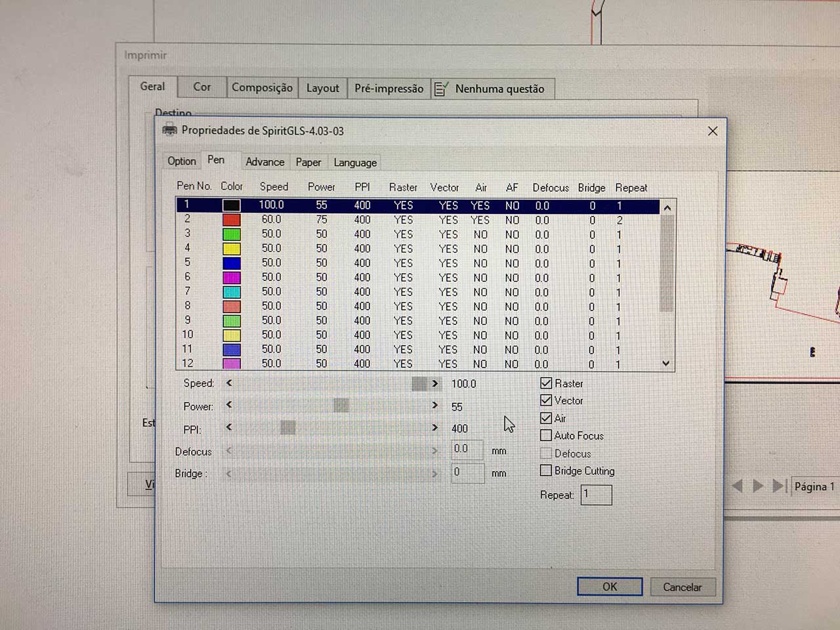The width and height of the screenshot is (840, 630).
Task: Click the Defocus mm value field
Action: tap(467, 450)
